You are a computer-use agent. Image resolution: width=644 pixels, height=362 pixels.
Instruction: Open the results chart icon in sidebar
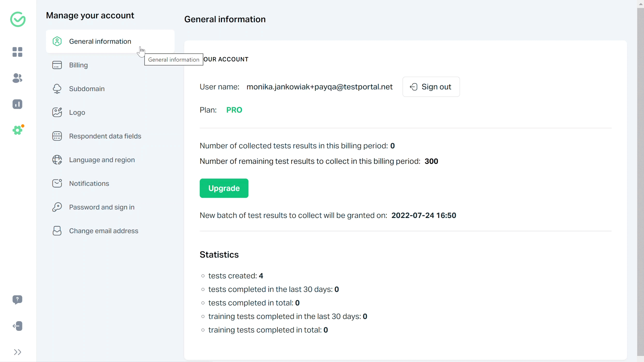coord(17,104)
